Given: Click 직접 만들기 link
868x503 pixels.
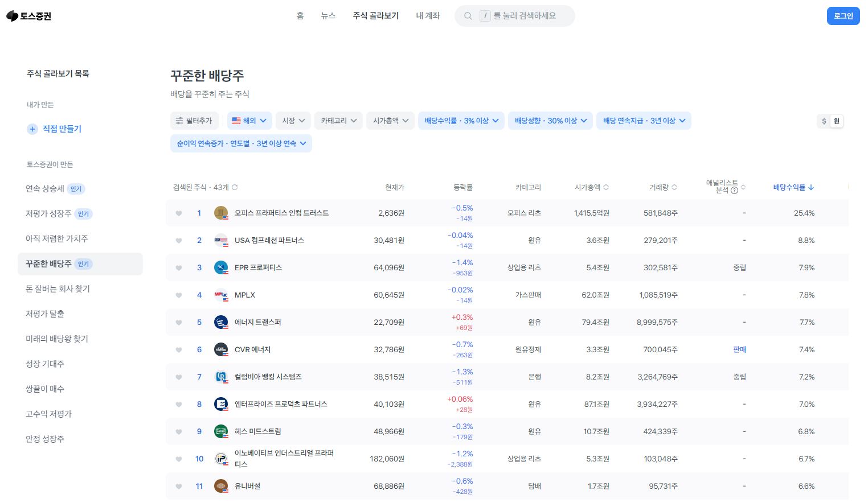Looking at the screenshot, I should click(x=62, y=129).
